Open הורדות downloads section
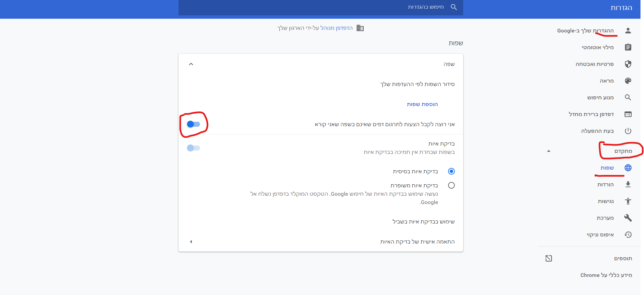Viewport: 644px width, 295px height. [605, 185]
